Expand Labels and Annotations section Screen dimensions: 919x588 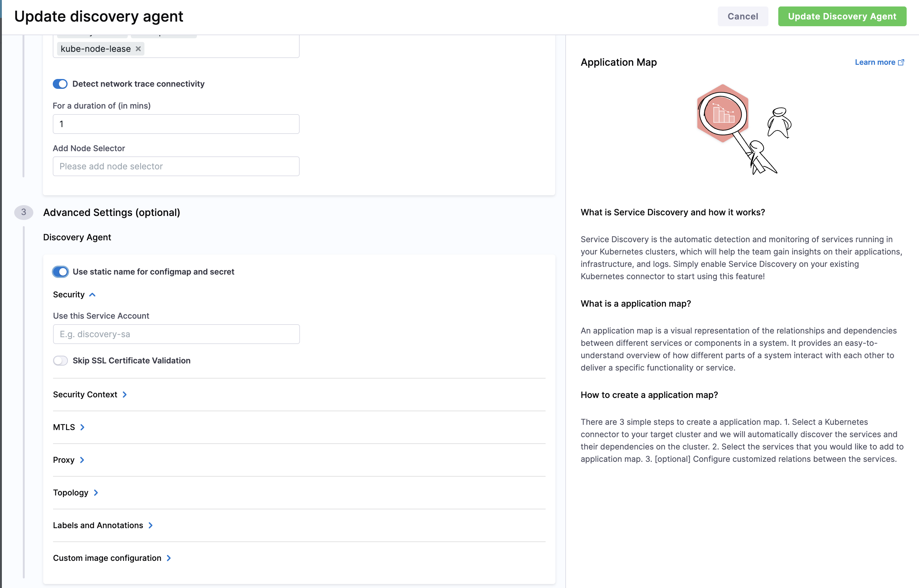click(x=151, y=525)
